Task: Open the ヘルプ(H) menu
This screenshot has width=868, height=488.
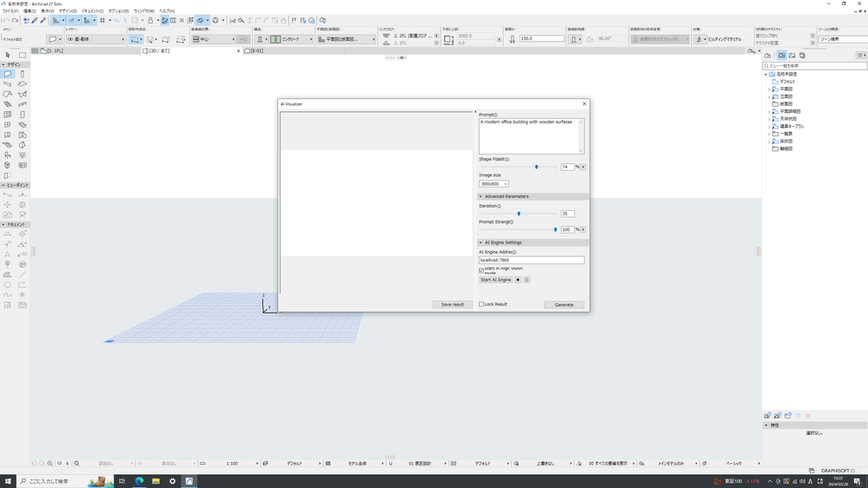Action: pos(167,11)
